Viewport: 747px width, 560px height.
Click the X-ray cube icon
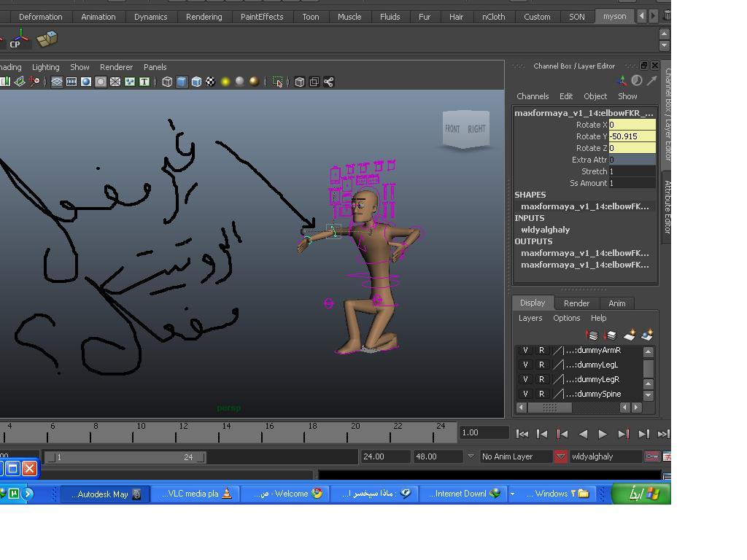pos(299,82)
